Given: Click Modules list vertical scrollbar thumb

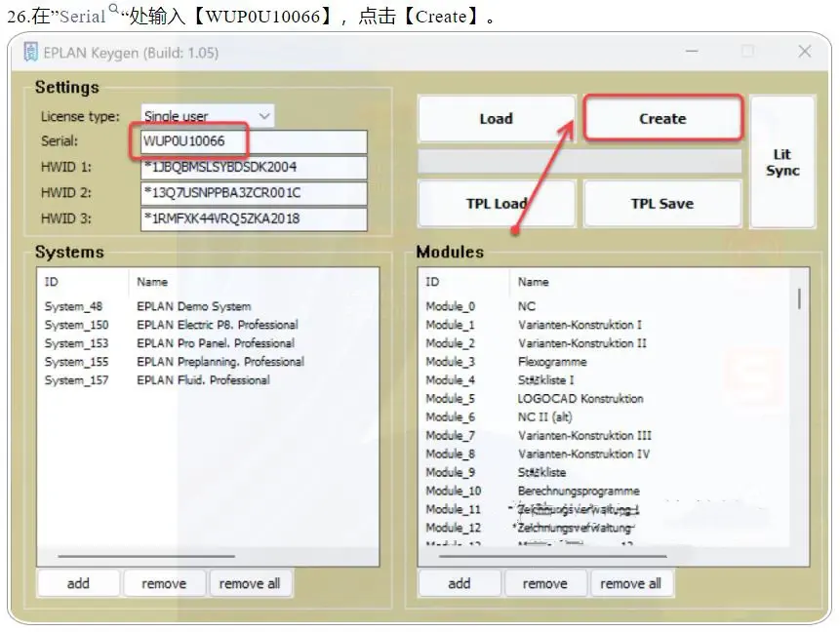Looking at the screenshot, I should point(799,298).
